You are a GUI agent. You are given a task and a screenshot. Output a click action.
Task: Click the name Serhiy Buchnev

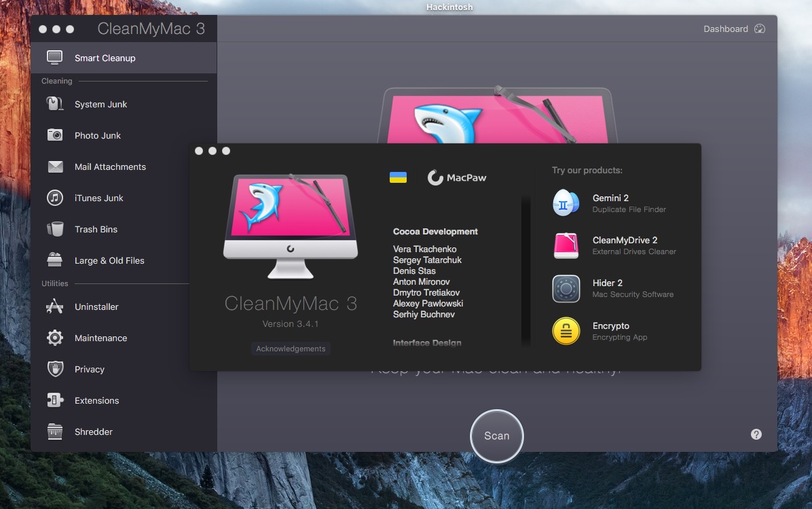[x=424, y=314]
